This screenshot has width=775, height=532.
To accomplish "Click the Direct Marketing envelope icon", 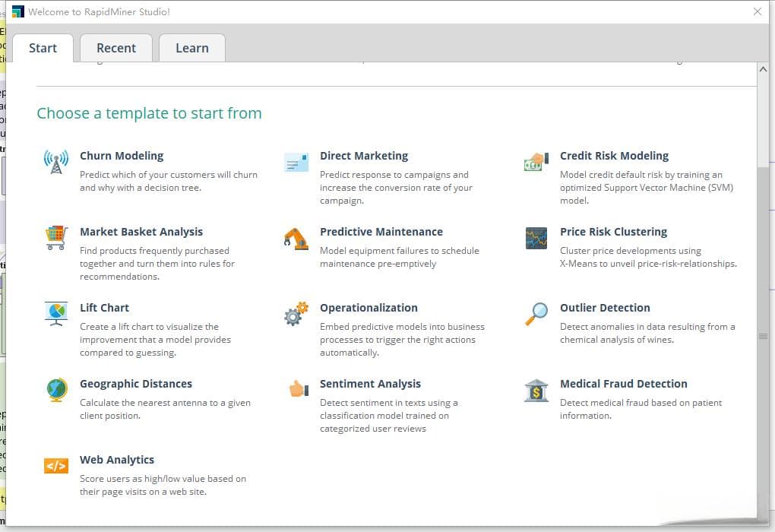I will tap(296, 162).
